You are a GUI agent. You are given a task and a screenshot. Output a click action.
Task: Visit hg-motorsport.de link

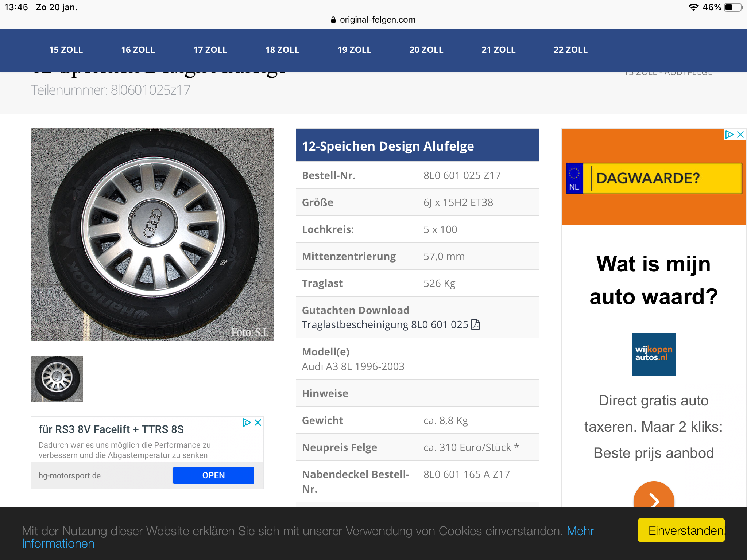point(70,476)
